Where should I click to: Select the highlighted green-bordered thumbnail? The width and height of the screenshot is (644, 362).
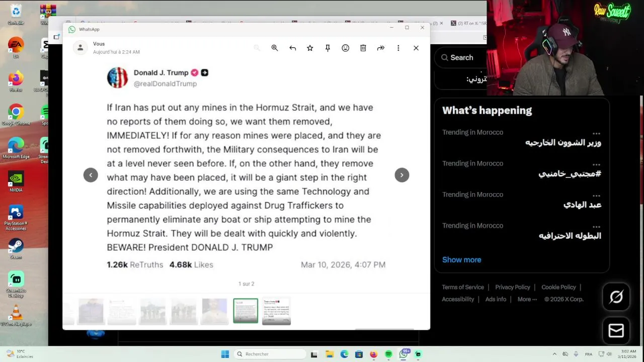point(246,311)
